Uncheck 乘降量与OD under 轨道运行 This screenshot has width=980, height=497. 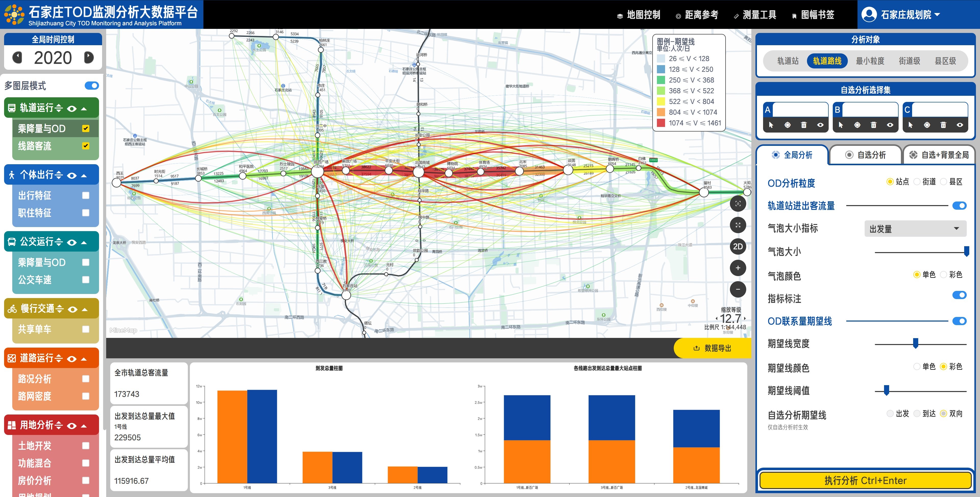coord(86,128)
